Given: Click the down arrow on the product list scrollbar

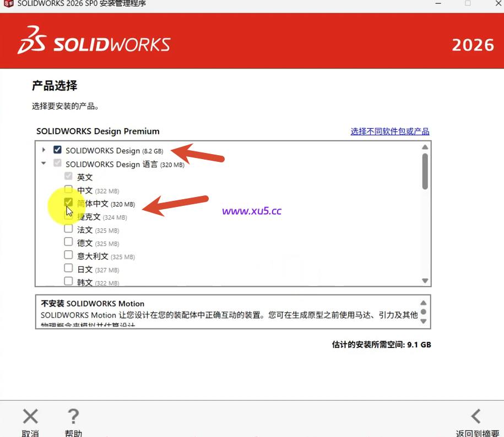Looking at the screenshot, I should pos(425,280).
